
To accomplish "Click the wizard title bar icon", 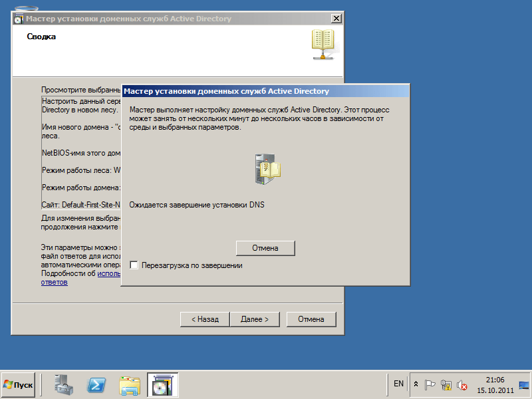I will (19, 19).
